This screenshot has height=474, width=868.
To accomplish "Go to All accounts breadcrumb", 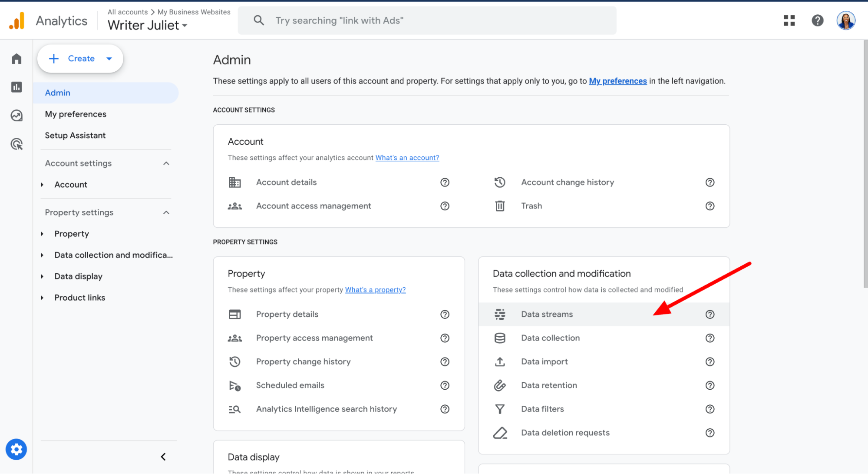I will click(128, 12).
